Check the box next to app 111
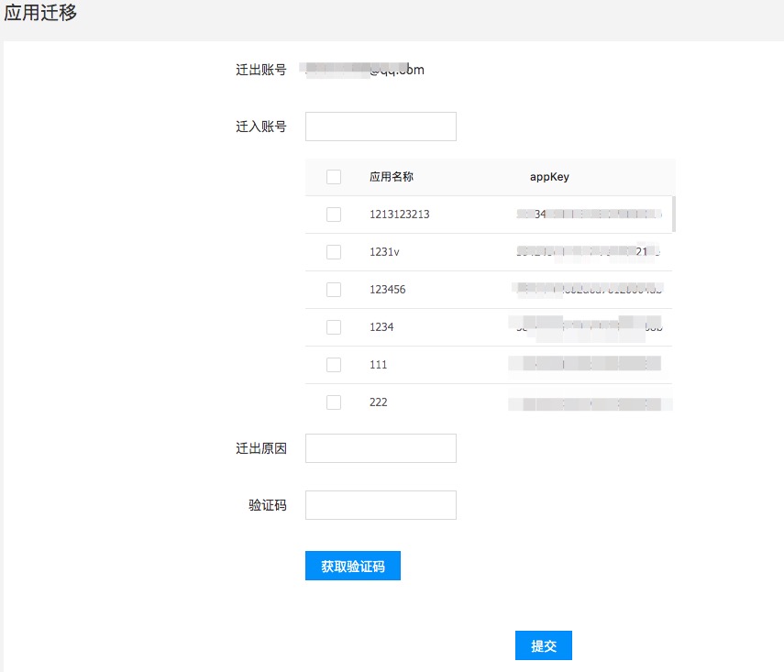Viewport: 784px width, 672px height. pyautogui.click(x=334, y=365)
